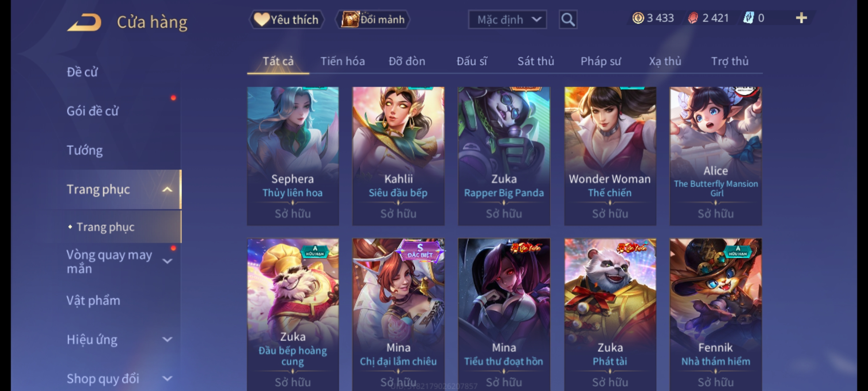This screenshot has height=391, width=868.
Task: Open the search magnifier icon
Action: tap(568, 20)
